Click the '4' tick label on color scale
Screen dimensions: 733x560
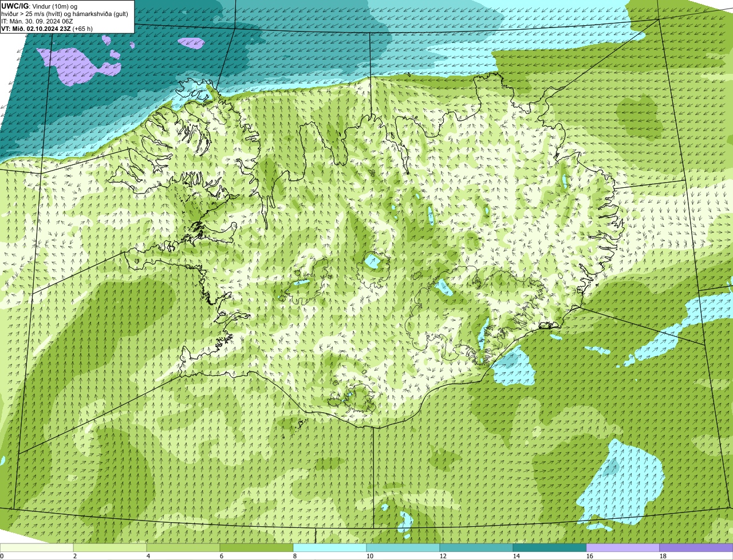click(x=148, y=556)
